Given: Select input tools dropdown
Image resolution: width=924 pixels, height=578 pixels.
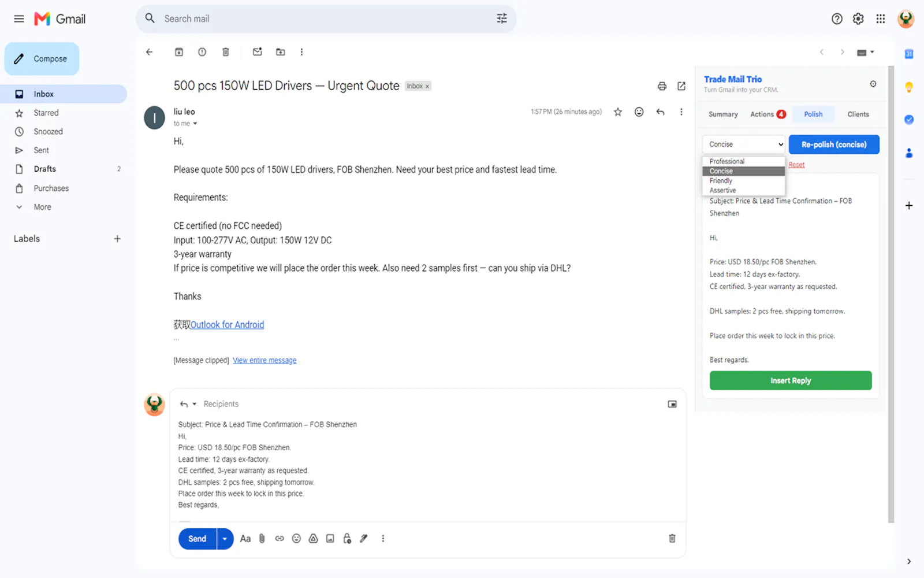Looking at the screenshot, I should pyautogui.click(x=865, y=53).
